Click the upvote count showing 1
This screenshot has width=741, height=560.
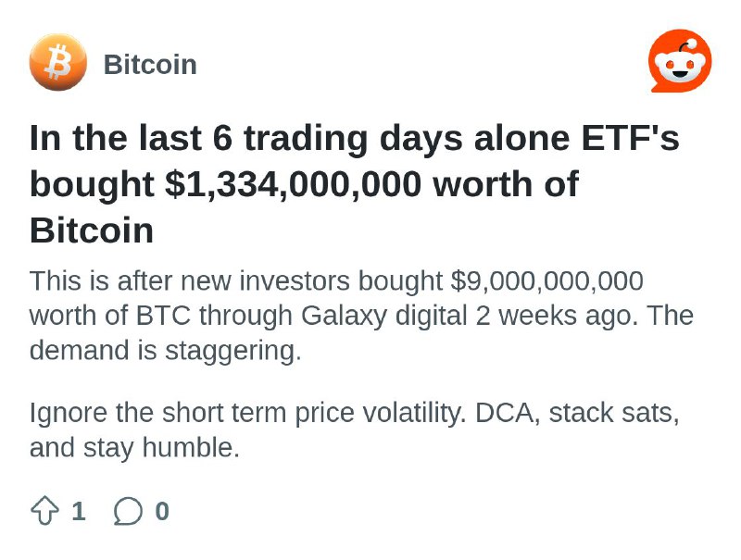(79, 511)
